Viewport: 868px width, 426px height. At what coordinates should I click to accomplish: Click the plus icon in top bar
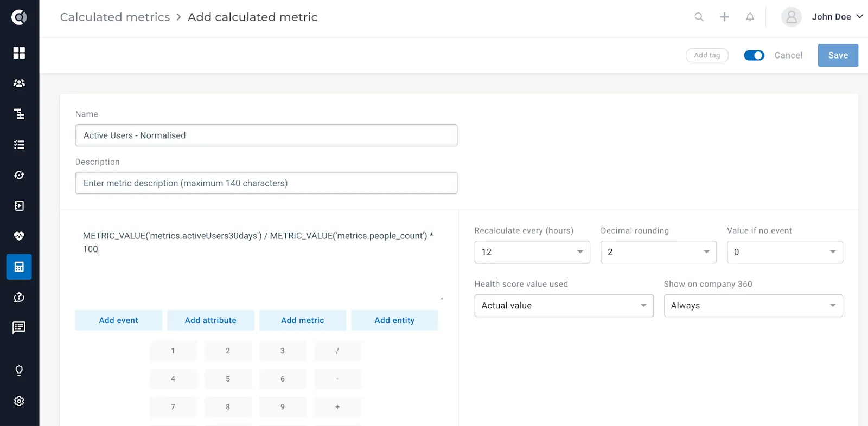(724, 17)
